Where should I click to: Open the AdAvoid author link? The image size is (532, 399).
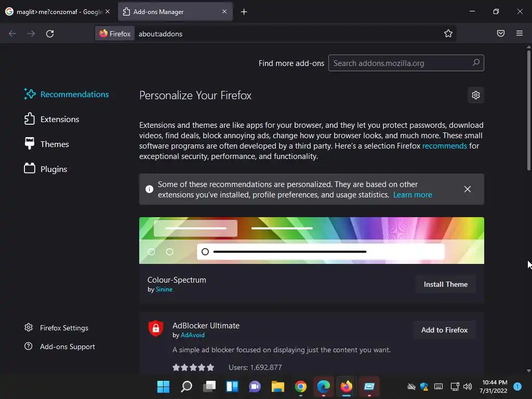click(192, 335)
